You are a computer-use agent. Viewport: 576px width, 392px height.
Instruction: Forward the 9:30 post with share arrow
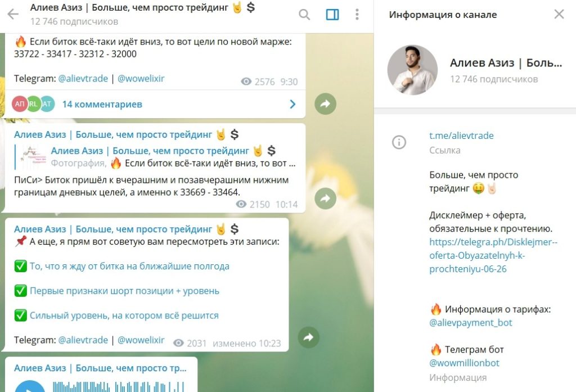326,104
